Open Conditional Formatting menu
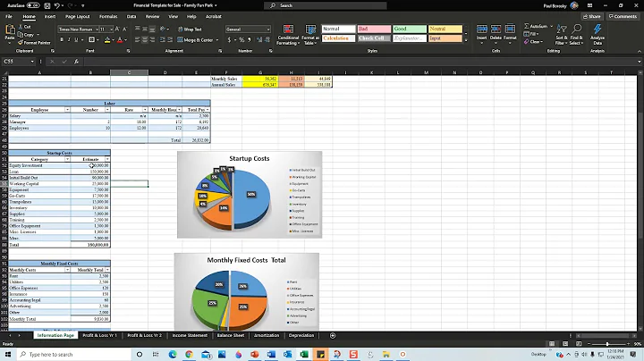Image resolution: width=644 pixels, height=361 pixels. (288, 35)
